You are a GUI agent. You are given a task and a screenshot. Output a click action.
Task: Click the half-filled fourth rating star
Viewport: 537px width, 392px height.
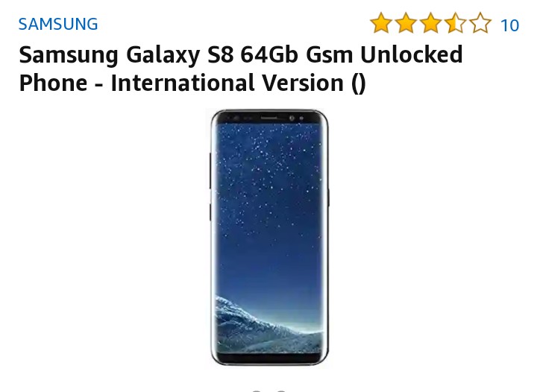click(456, 23)
